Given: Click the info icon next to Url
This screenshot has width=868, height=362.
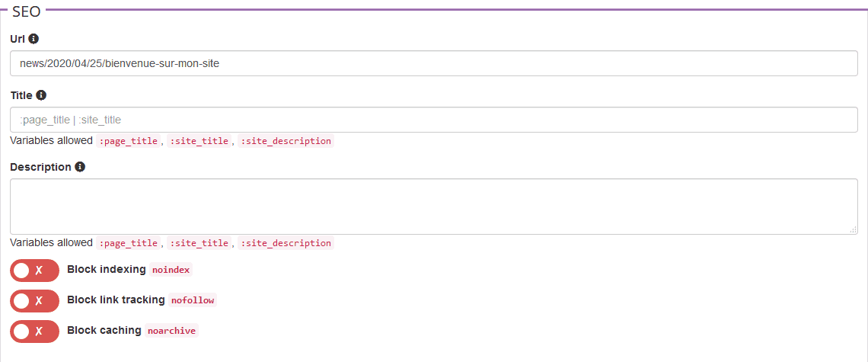Looking at the screenshot, I should [x=34, y=38].
